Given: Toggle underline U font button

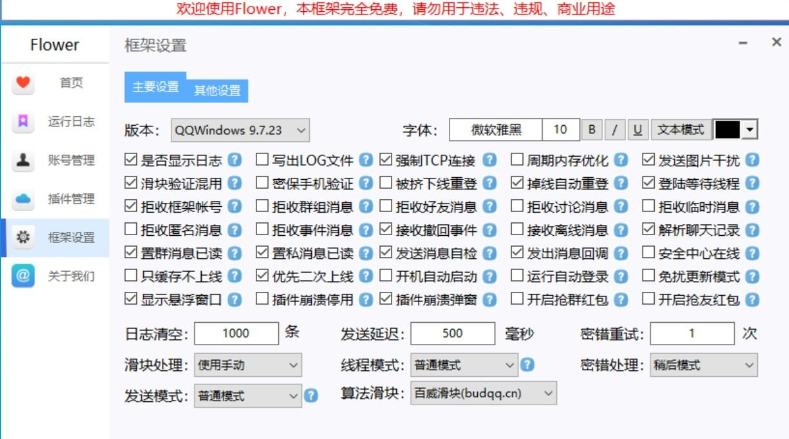Looking at the screenshot, I should pos(638,130).
